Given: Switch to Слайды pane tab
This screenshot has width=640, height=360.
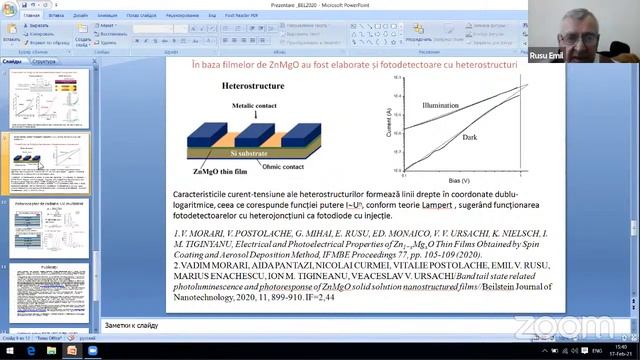Looking at the screenshot, I should tap(12, 62).
